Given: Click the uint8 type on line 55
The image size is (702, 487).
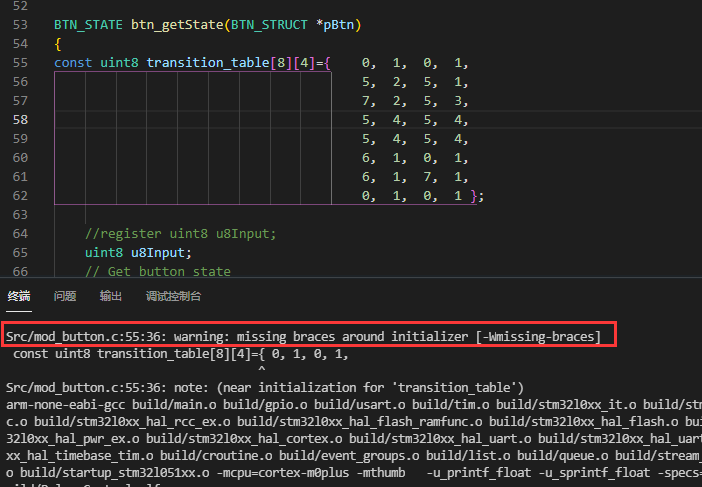Looking at the screenshot, I should pyautogui.click(x=119, y=63).
